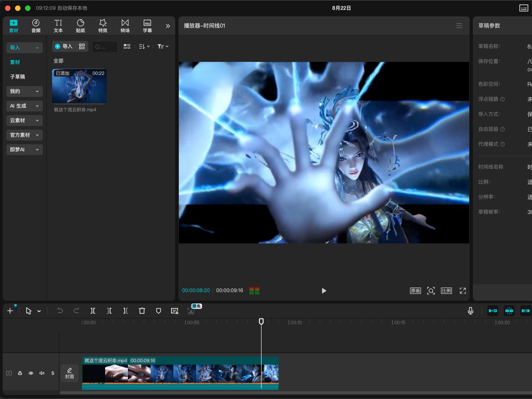This screenshot has width=532, height=399.
Task: Click the 浮点链路 help icon
Action: [502, 99]
